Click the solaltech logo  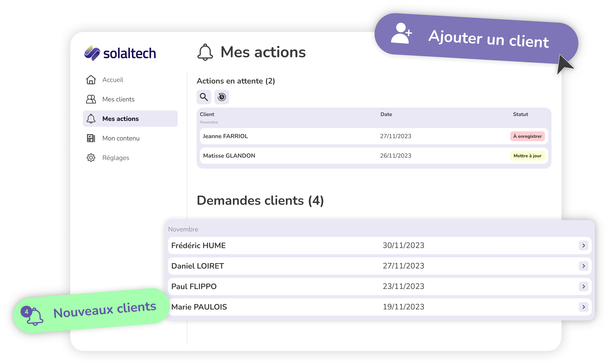click(x=120, y=53)
